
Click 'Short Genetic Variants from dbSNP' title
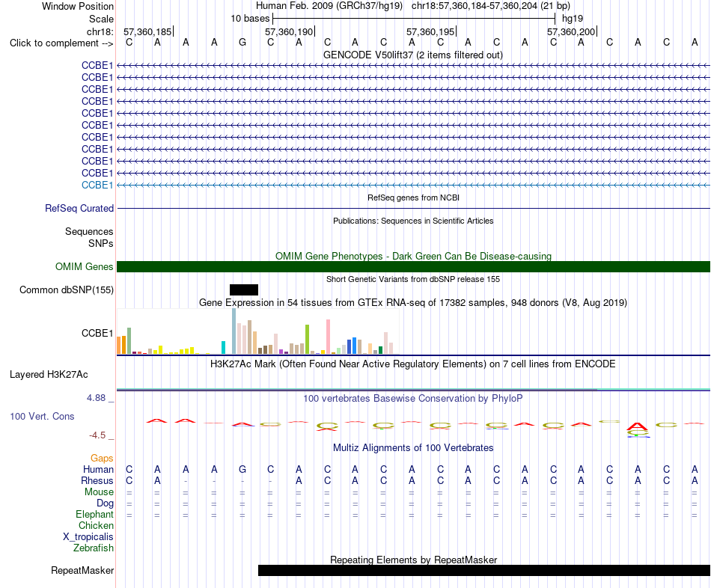(x=413, y=279)
